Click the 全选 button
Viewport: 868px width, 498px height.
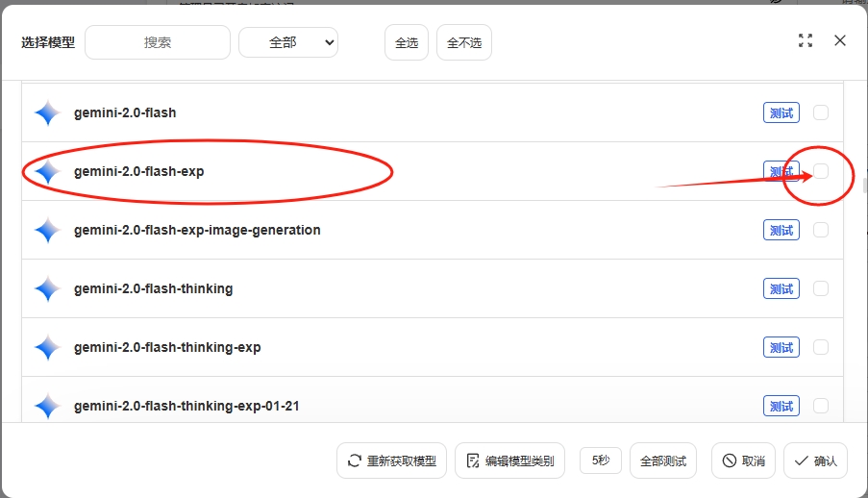click(407, 42)
